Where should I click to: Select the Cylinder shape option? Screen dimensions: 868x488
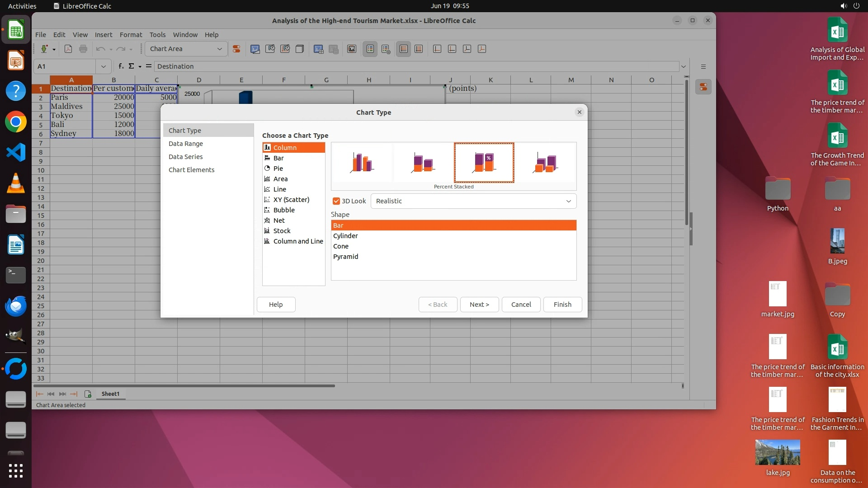coord(345,236)
